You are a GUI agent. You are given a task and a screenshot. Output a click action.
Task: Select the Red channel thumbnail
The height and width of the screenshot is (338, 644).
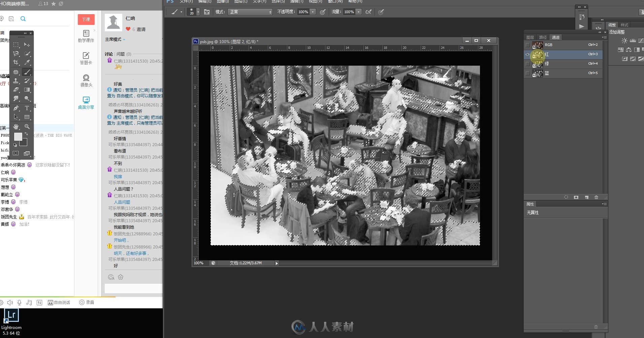pos(537,54)
